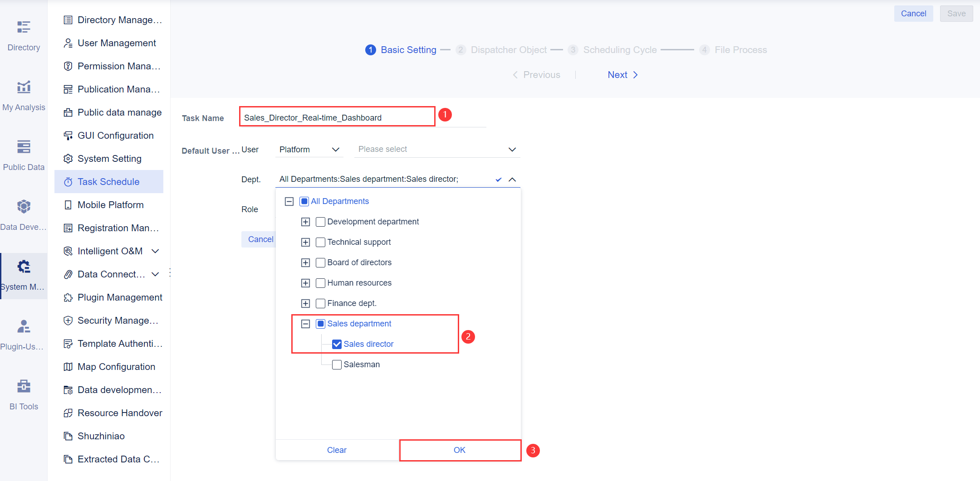Select the System Setting menu item
980x481 pixels.
(x=109, y=158)
